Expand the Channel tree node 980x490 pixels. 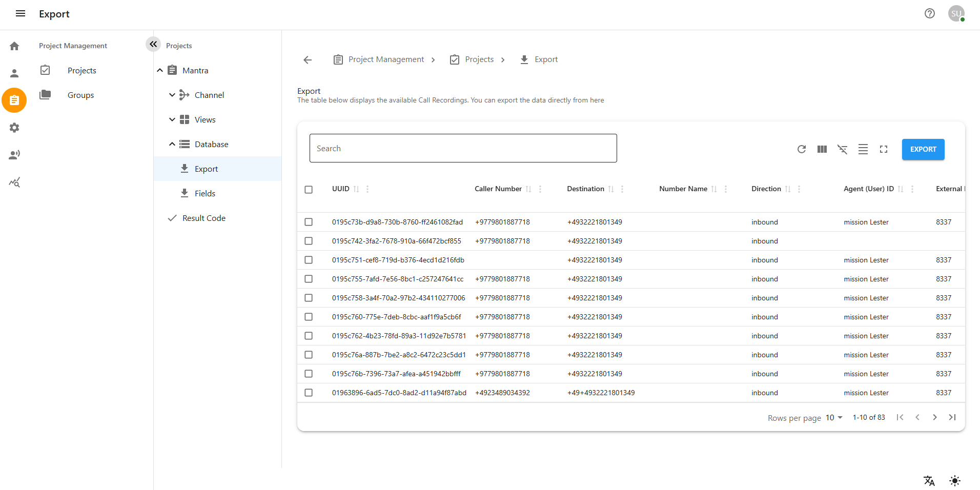172,95
